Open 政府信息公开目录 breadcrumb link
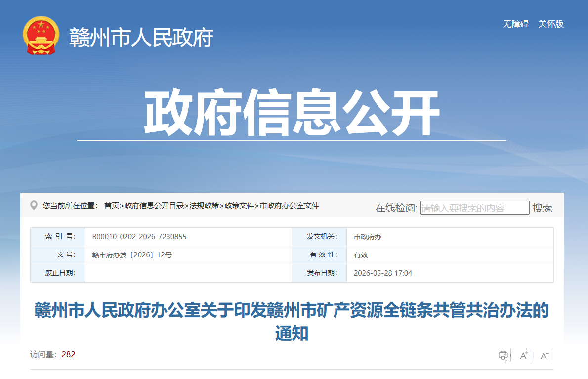588x379 pixels. tap(154, 206)
